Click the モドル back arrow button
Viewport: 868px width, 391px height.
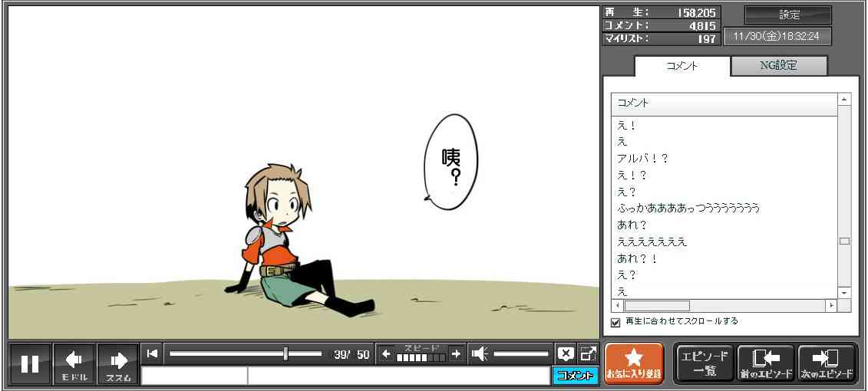click(74, 363)
